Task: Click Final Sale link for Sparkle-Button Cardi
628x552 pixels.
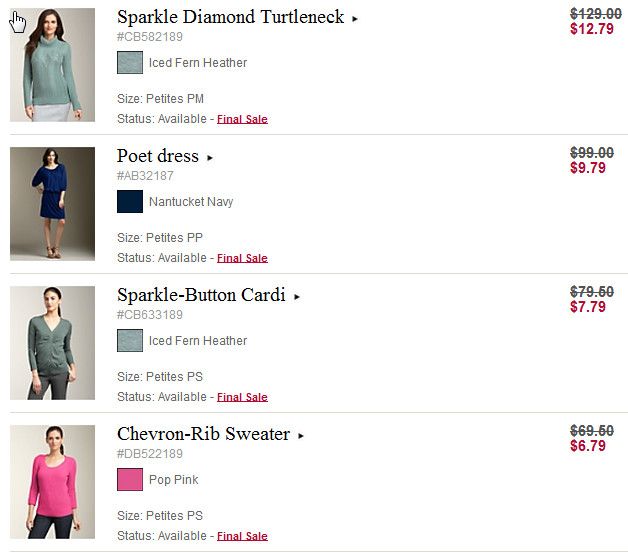Action: (x=242, y=397)
